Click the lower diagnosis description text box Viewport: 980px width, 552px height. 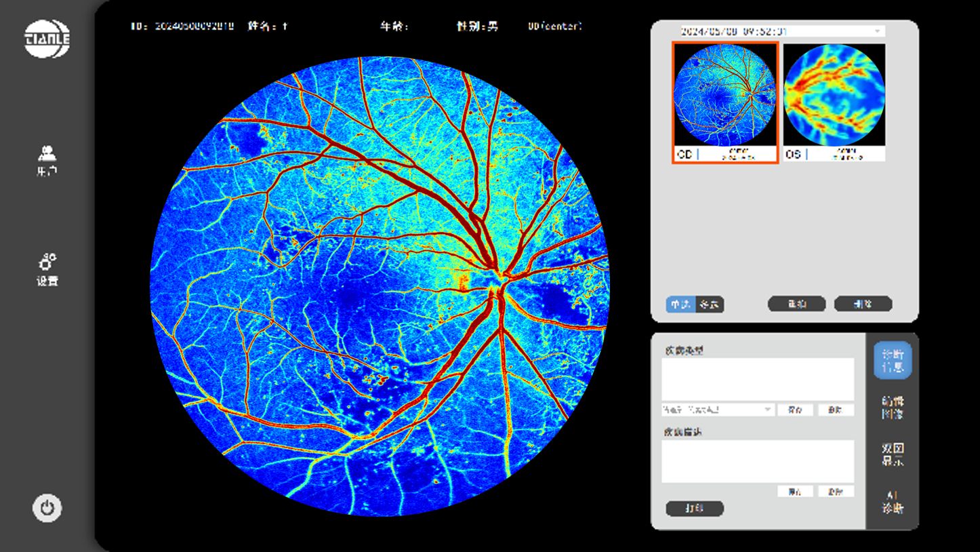(757, 461)
